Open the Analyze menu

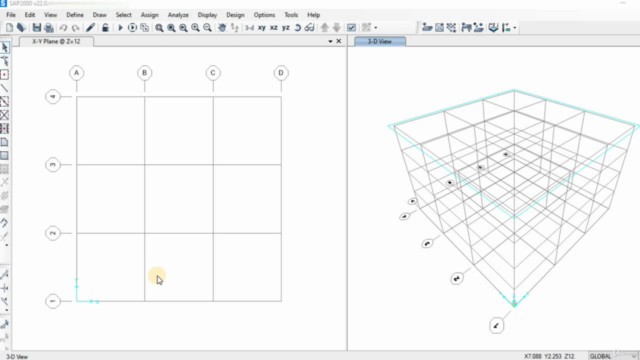point(178,15)
